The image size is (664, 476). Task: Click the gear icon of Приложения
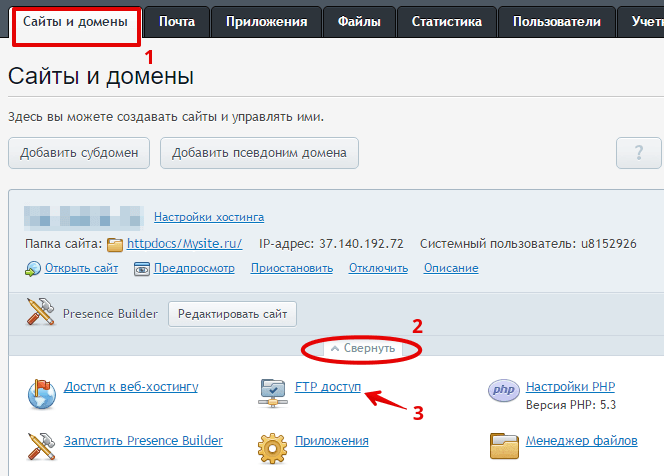click(x=272, y=448)
